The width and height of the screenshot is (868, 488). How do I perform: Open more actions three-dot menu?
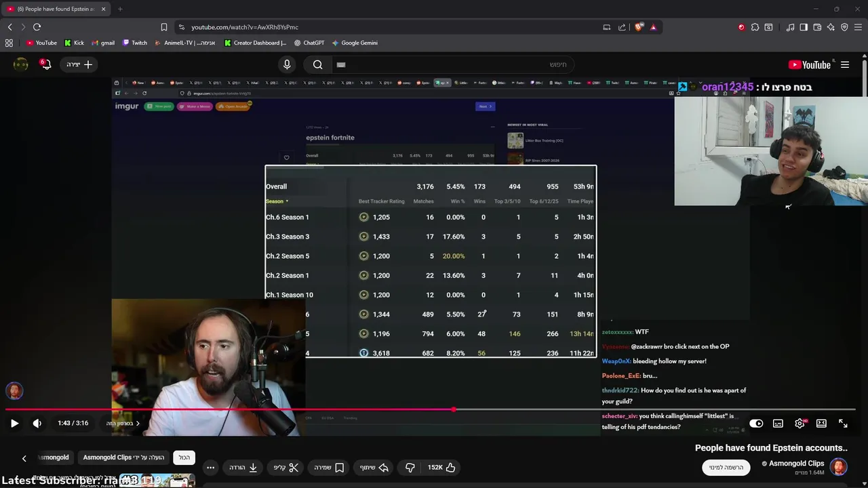210,467
